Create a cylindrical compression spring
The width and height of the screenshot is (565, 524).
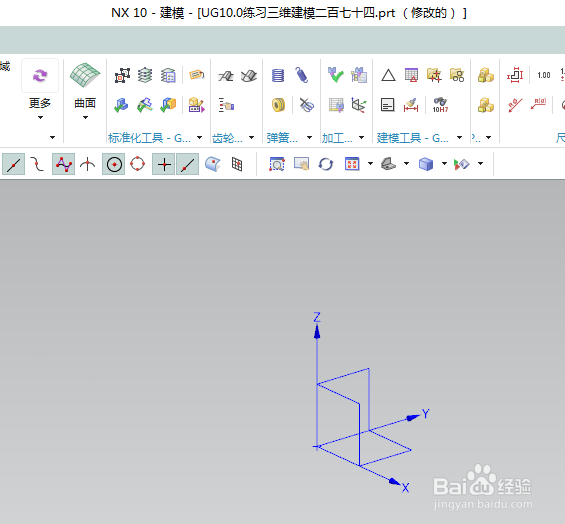278,75
